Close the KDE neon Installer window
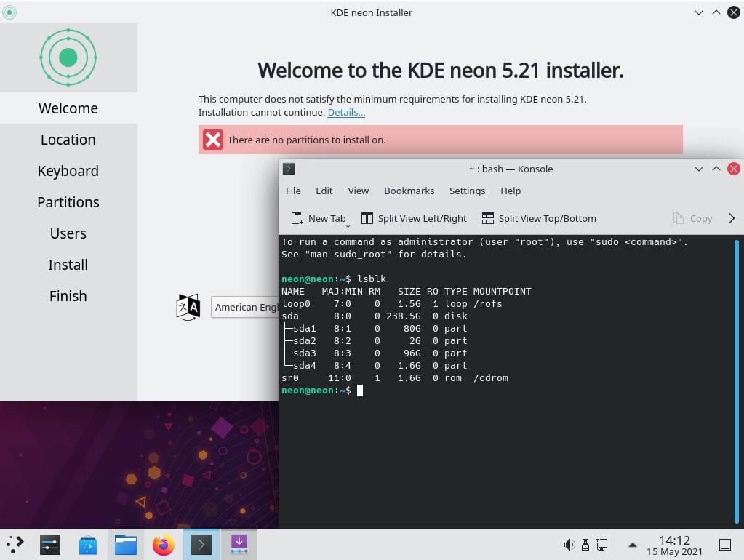 [x=734, y=12]
